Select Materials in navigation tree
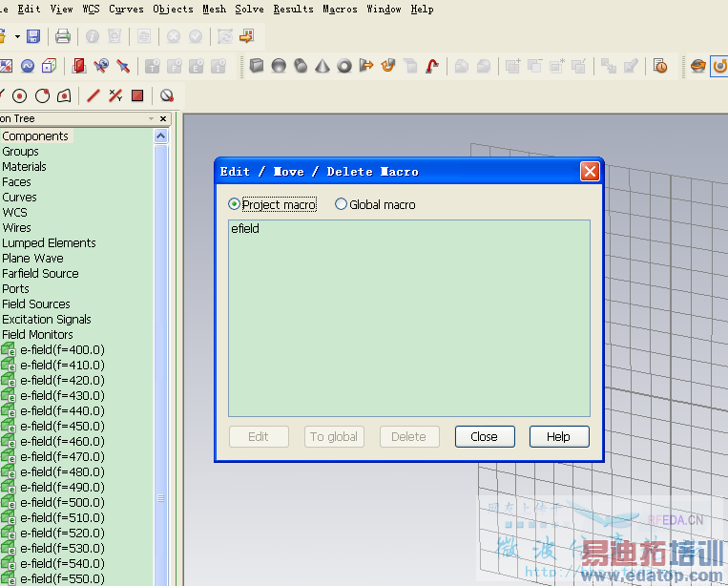728x586 pixels. point(24,167)
